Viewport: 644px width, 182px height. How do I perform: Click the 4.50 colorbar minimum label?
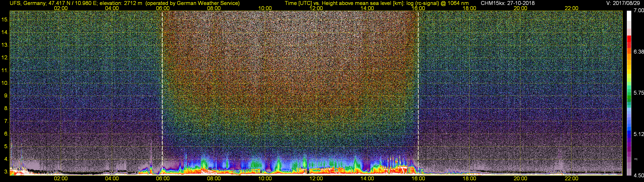639,176
